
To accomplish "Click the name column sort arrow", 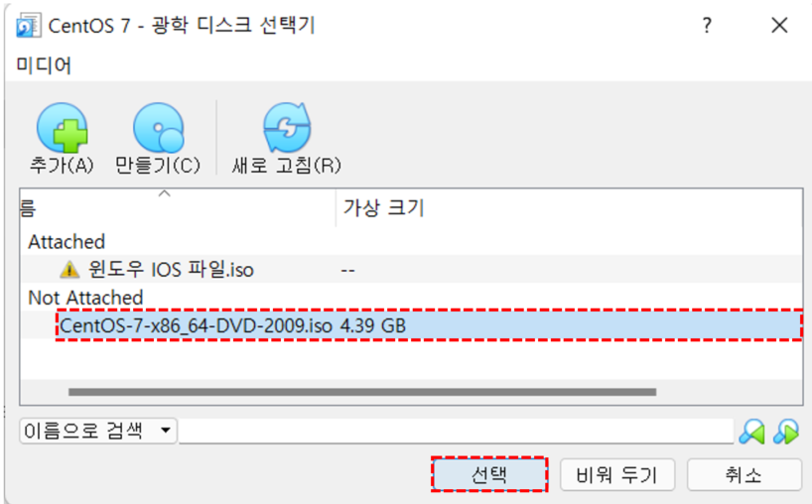I will (164, 193).
